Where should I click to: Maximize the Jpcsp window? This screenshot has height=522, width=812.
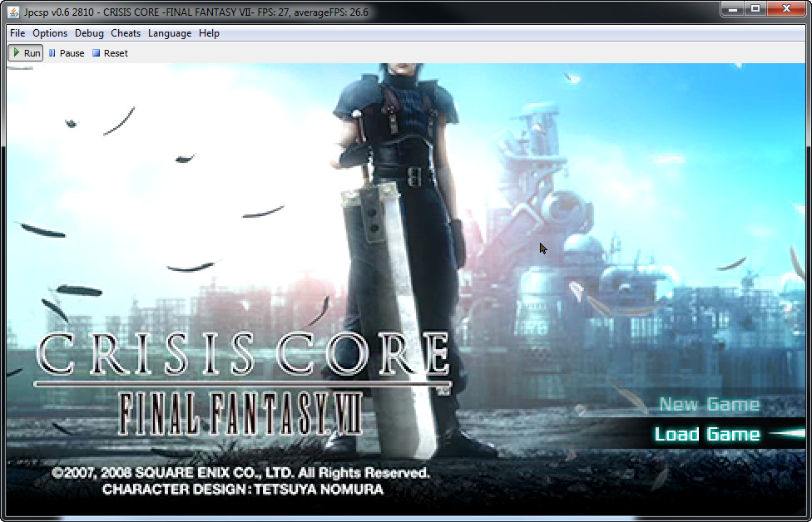click(x=755, y=9)
